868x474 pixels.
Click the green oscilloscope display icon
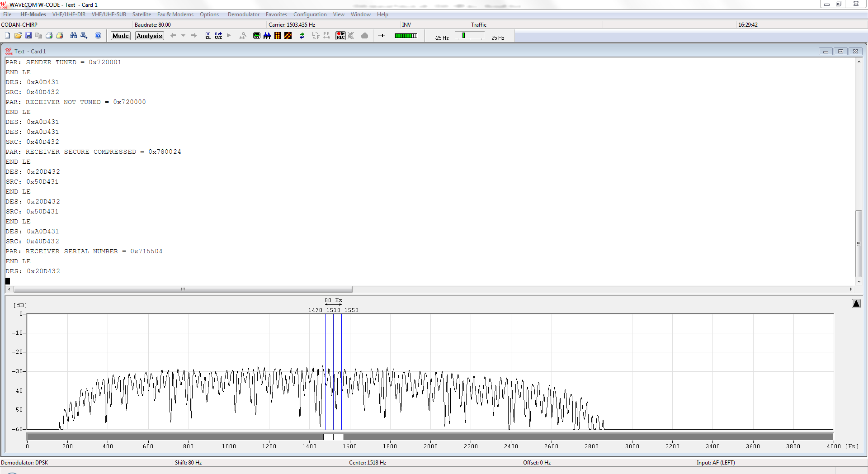tap(257, 36)
